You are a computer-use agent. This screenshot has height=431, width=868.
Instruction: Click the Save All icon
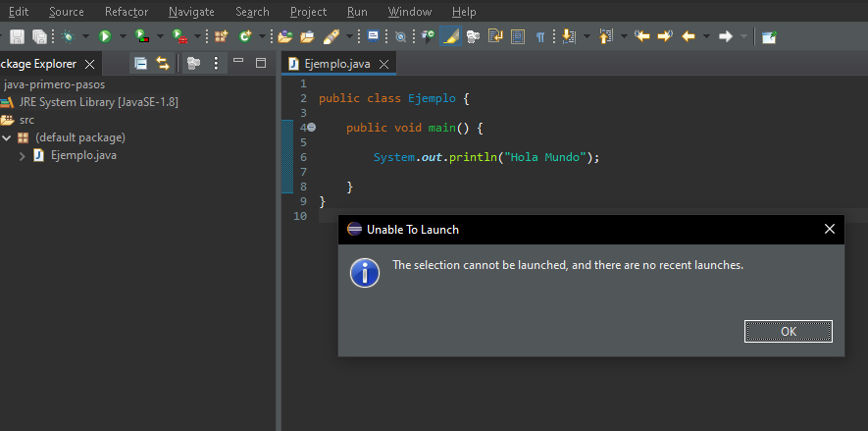coord(39,36)
